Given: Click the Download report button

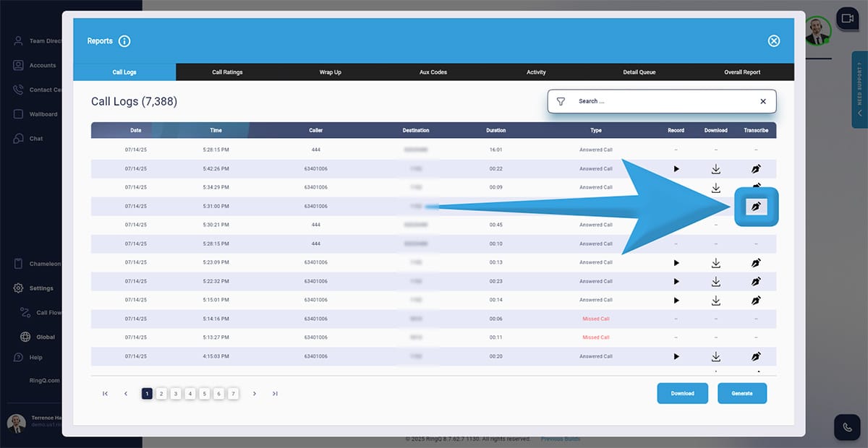Looking at the screenshot, I should (682, 394).
